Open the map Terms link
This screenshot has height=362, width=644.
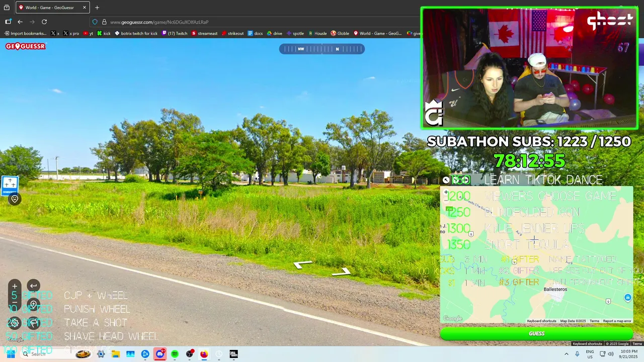coord(594,321)
